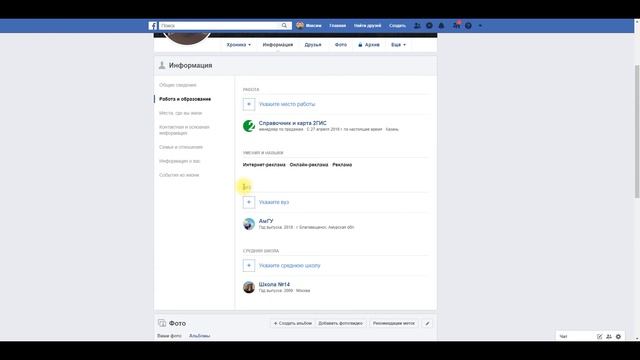This screenshot has width=640, height=360.
Task: Open the Messenger icon in top bar
Action: [429, 26]
